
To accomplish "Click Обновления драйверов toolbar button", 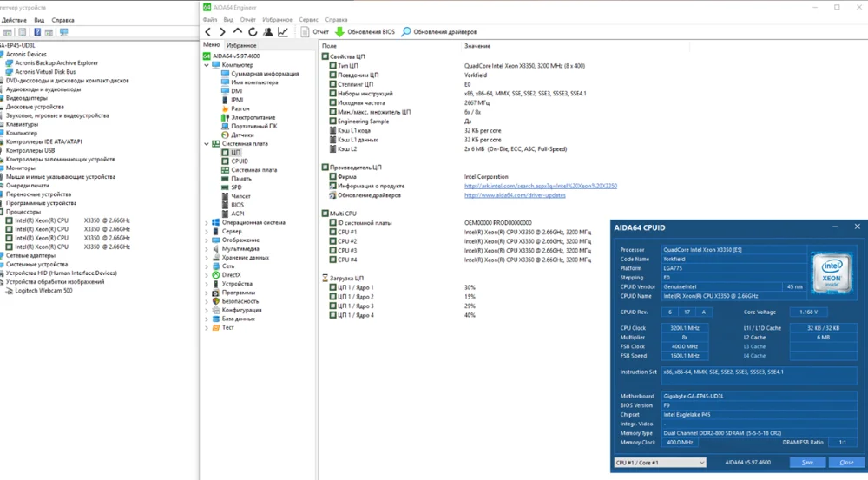I will (439, 32).
